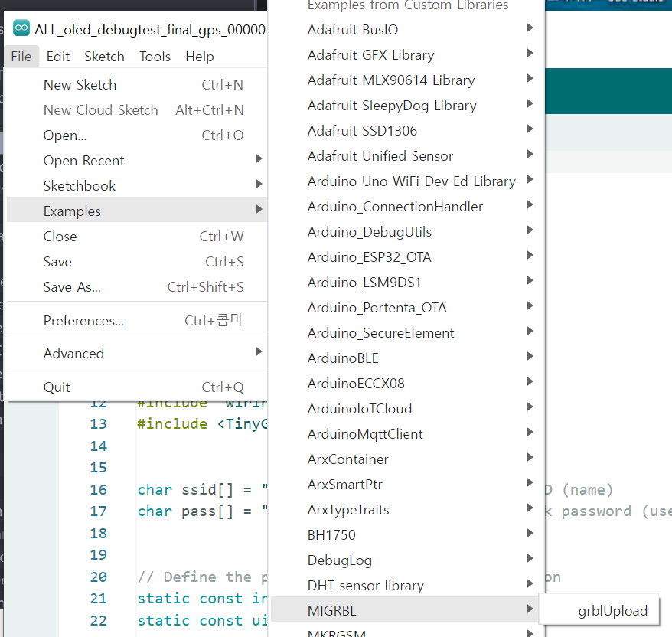Open the Tools menu
Viewport: 672px width, 637px height.
[x=155, y=57]
